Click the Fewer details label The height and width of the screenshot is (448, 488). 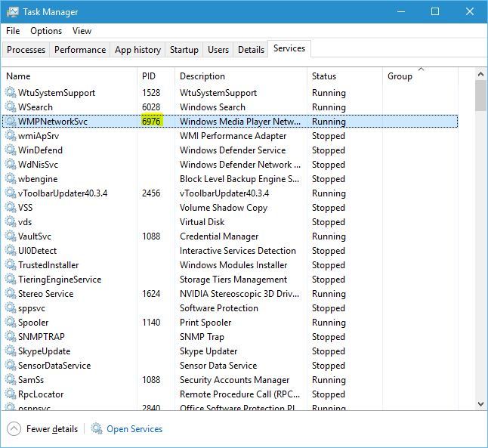(52, 429)
